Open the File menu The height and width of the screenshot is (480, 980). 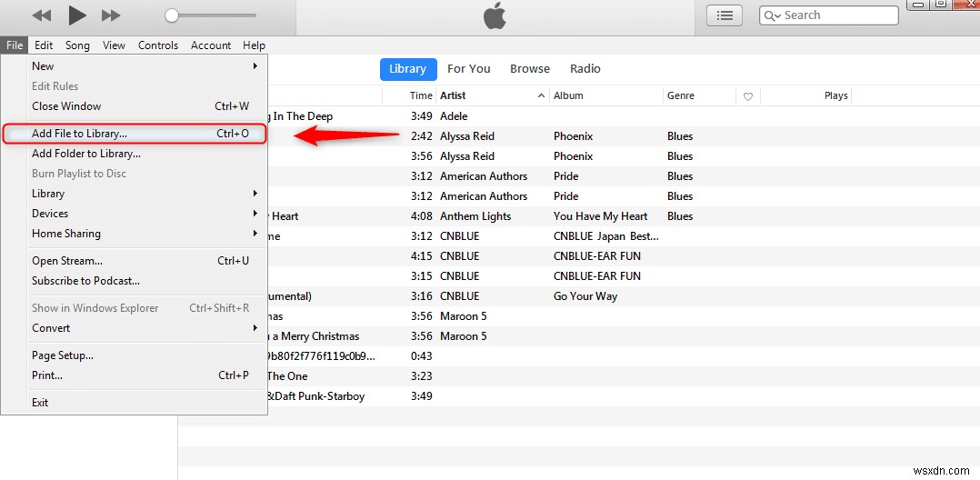(x=15, y=45)
